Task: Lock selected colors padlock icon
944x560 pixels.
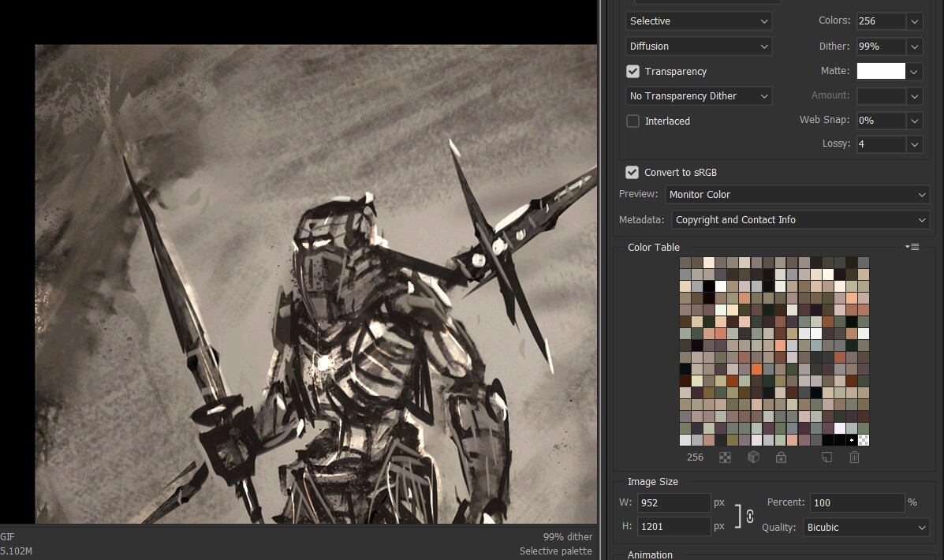Action: click(781, 457)
